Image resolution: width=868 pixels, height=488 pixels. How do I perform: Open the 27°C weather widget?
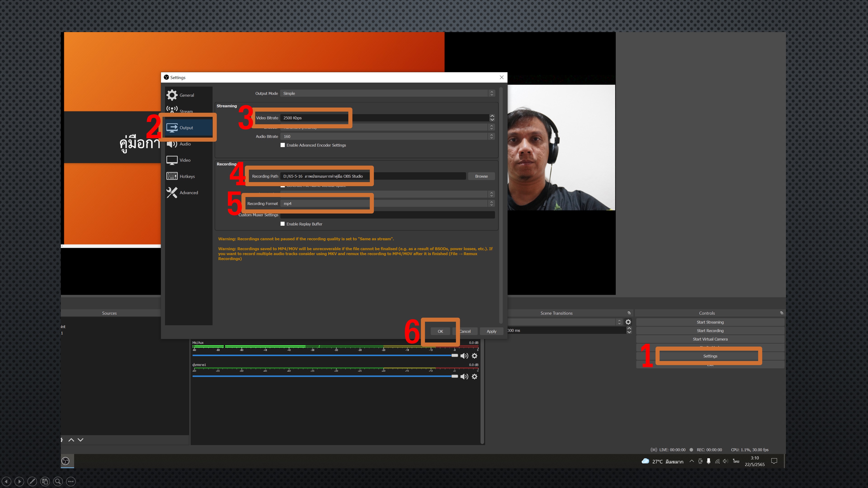tap(663, 461)
